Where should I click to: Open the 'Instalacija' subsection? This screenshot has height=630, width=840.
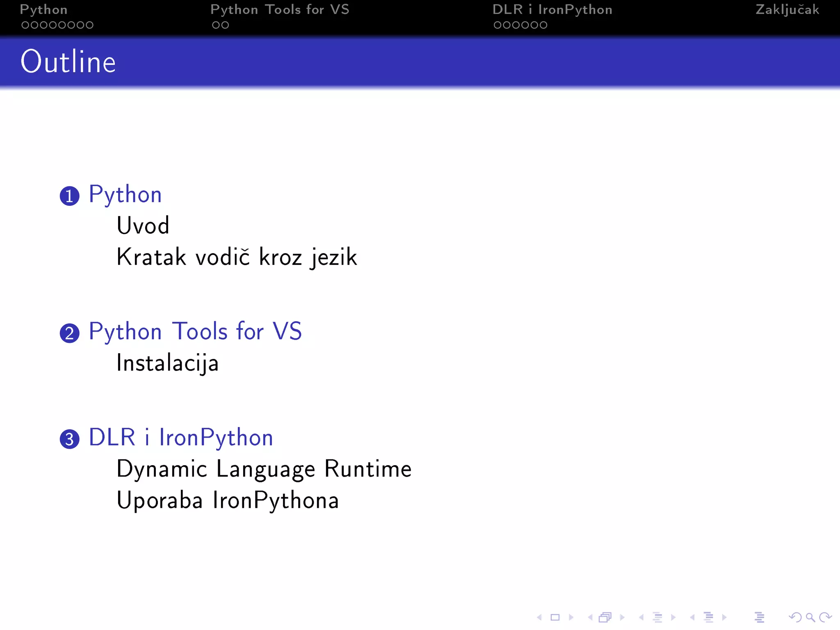[x=168, y=363]
